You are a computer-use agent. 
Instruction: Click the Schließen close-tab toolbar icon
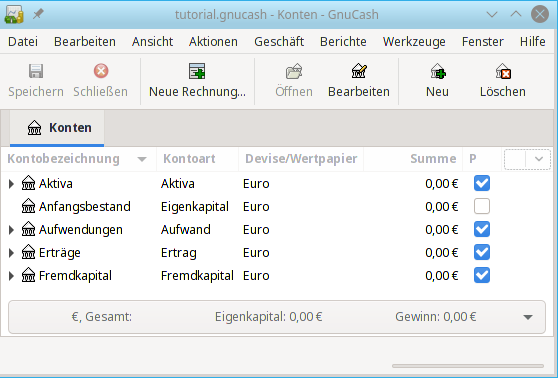[x=101, y=71]
